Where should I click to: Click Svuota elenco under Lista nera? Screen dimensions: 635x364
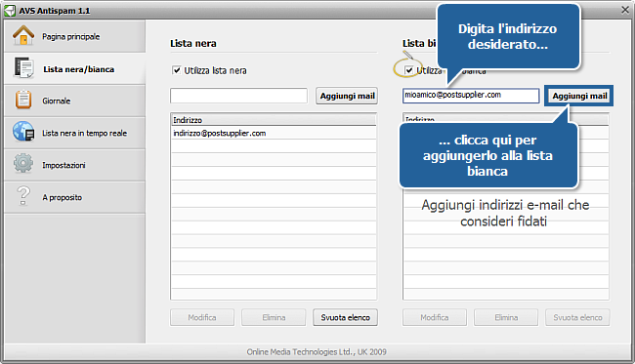[x=346, y=317]
